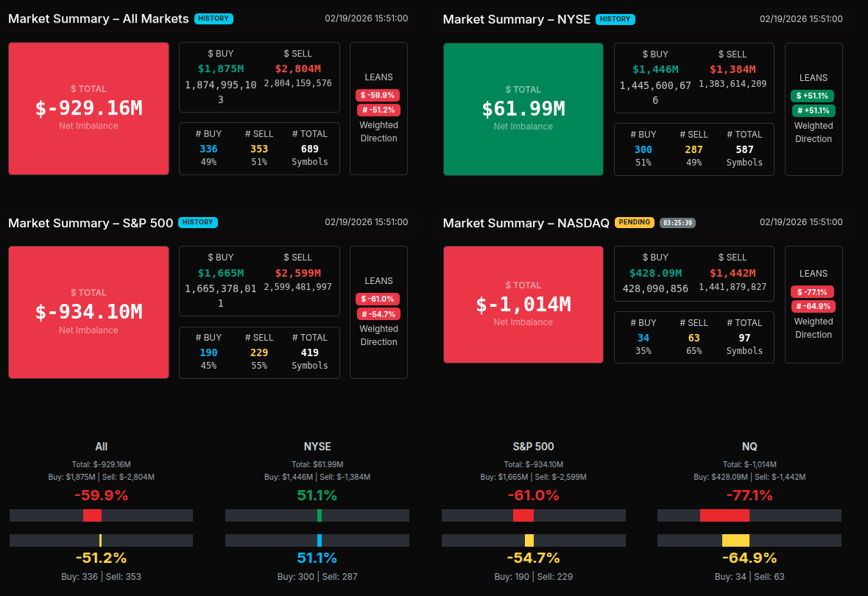Select the $2,804M sell value in All Markets
The image size is (868, 596).
click(x=297, y=68)
